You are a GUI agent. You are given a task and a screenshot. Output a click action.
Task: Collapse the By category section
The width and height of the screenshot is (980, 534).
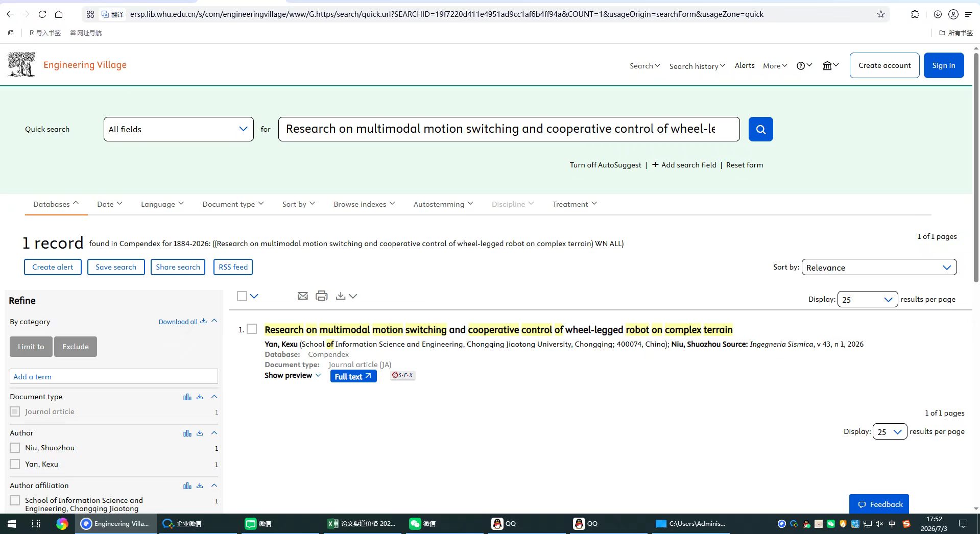pos(214,321)
